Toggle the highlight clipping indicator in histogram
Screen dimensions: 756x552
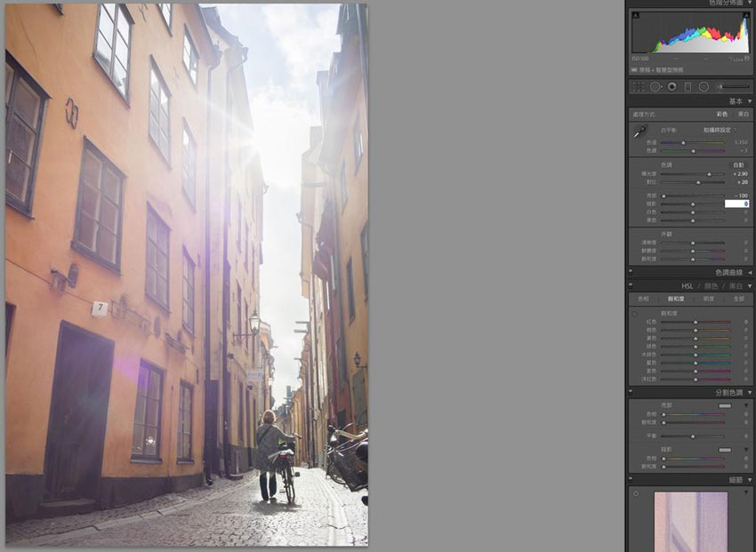click(745, 16)
